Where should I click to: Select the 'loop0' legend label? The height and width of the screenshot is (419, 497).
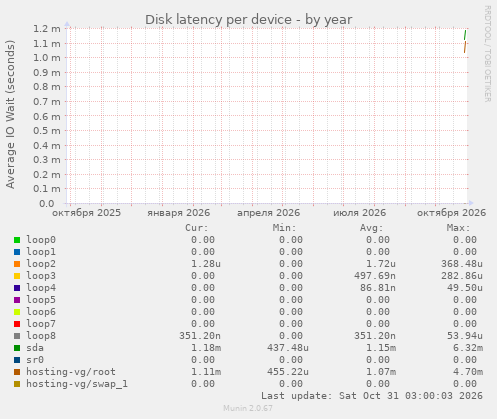41,240
